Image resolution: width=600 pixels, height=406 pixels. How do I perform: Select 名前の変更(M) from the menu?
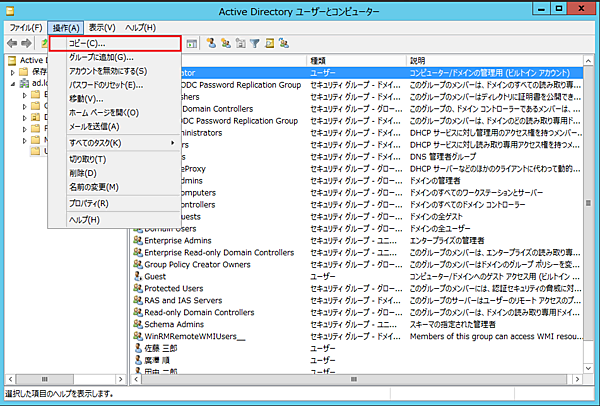tap(115, 187)
